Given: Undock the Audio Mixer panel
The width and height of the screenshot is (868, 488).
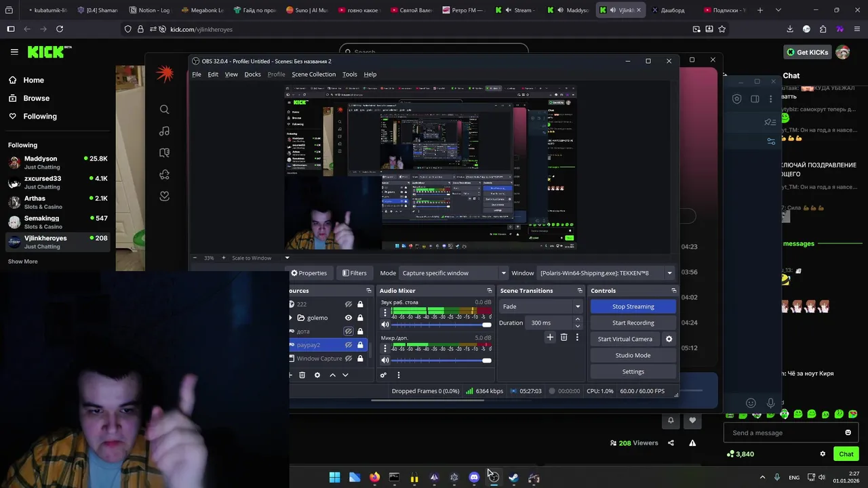Looking at the screenshot, I should tap(489, 291).
